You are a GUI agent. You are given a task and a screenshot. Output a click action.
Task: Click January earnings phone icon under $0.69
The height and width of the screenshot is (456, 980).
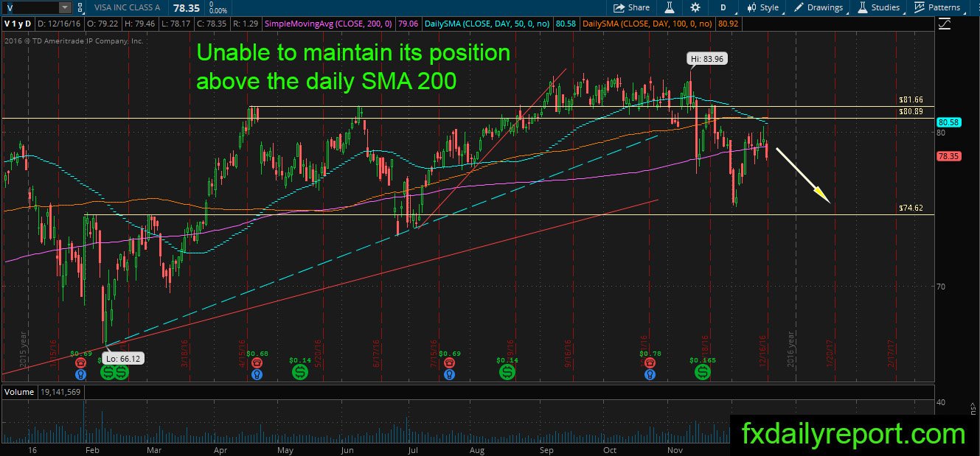[80, 362]
